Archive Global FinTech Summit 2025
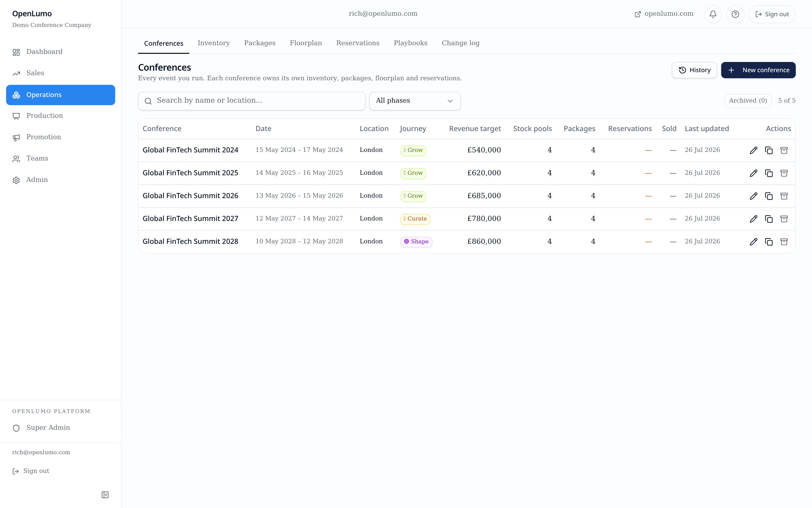Viewport: 812px width, 508px height. point(784,173)
